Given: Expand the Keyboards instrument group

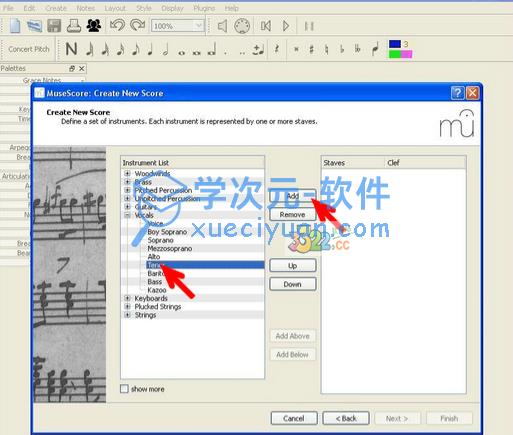Looking at the screenshot, I should tap(127, 298).
